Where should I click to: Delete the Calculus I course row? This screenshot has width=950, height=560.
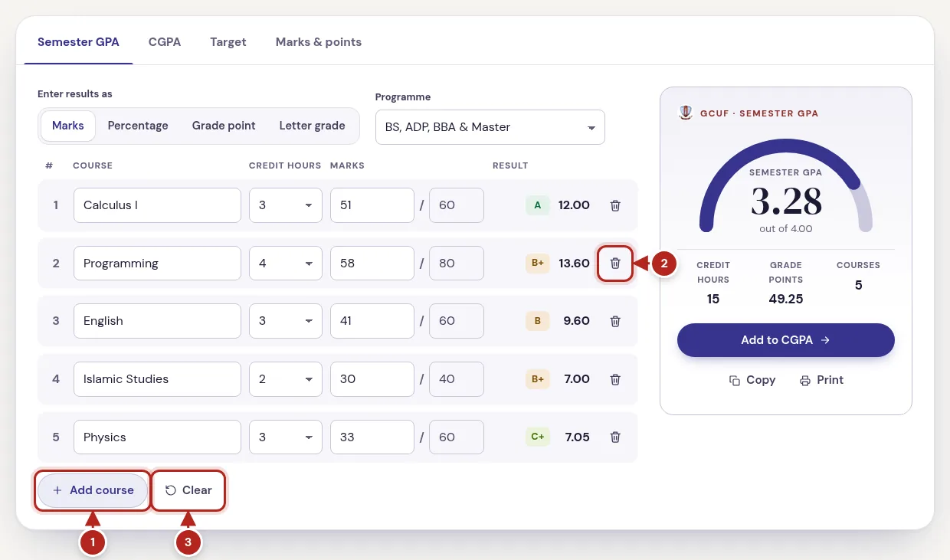615,205
